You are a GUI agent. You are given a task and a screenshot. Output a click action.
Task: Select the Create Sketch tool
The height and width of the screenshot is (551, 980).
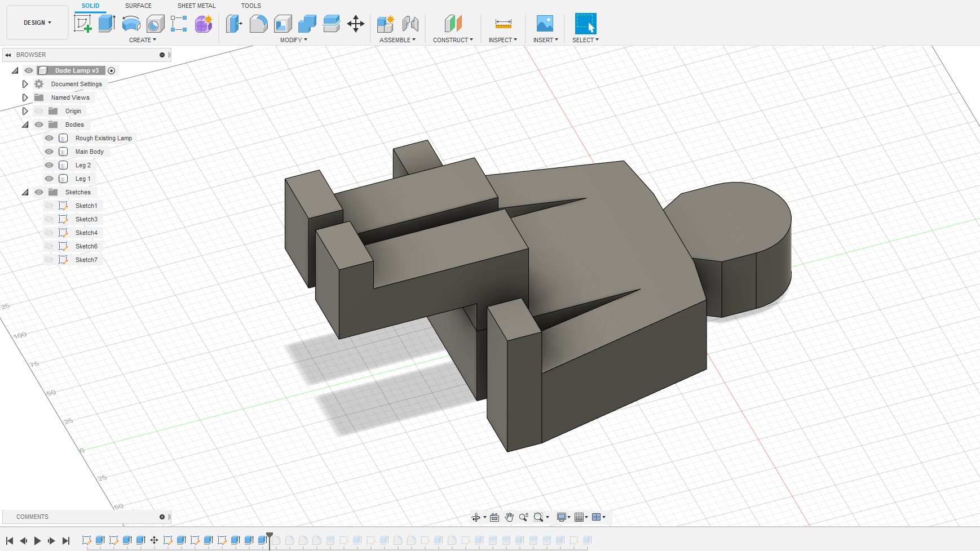pyautogui.click(x=83, y=24)
